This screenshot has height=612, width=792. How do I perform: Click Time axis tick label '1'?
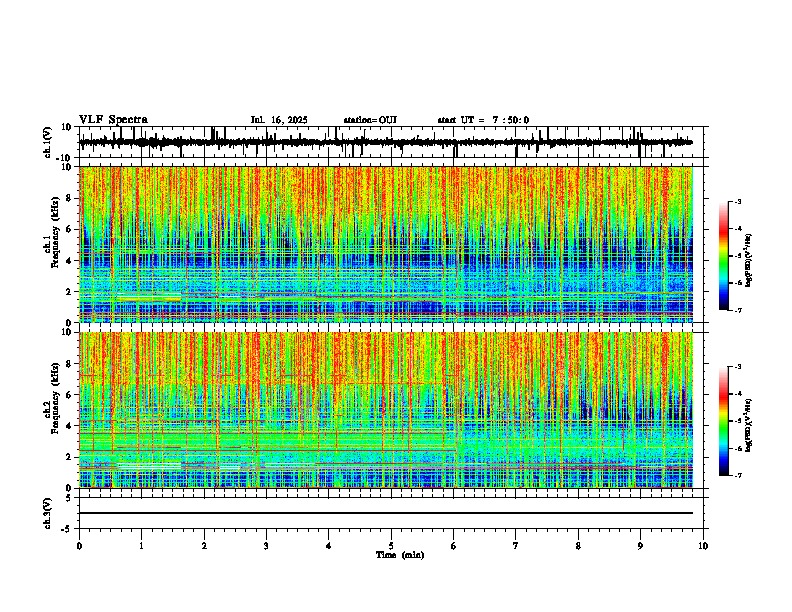(x=141, y=546)
